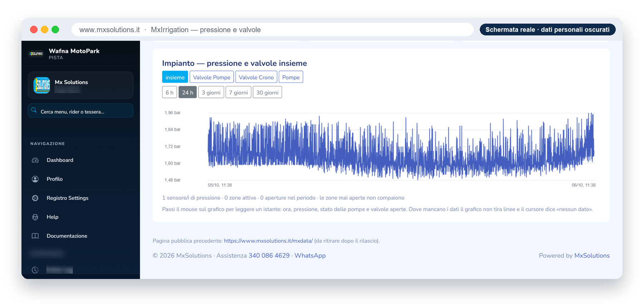Click the Profilo user icon
Image resolution: width=644 pixels, height=304 pixels.
click(35, 179)
